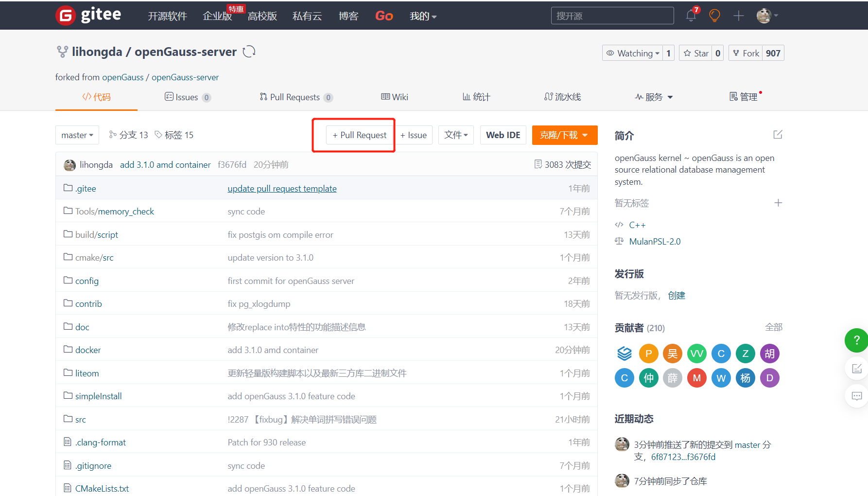The image size is (868, 496).
Task: View the 15 tags link
Action: point(174,135)
